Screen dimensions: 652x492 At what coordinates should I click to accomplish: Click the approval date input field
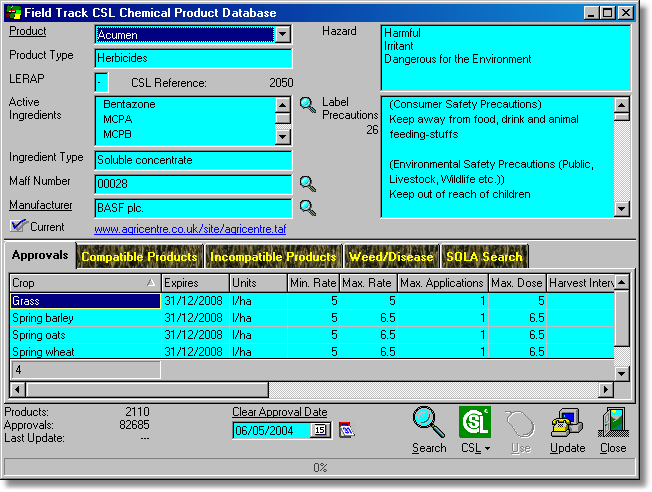pyautogui.click(x=272, y=430)
